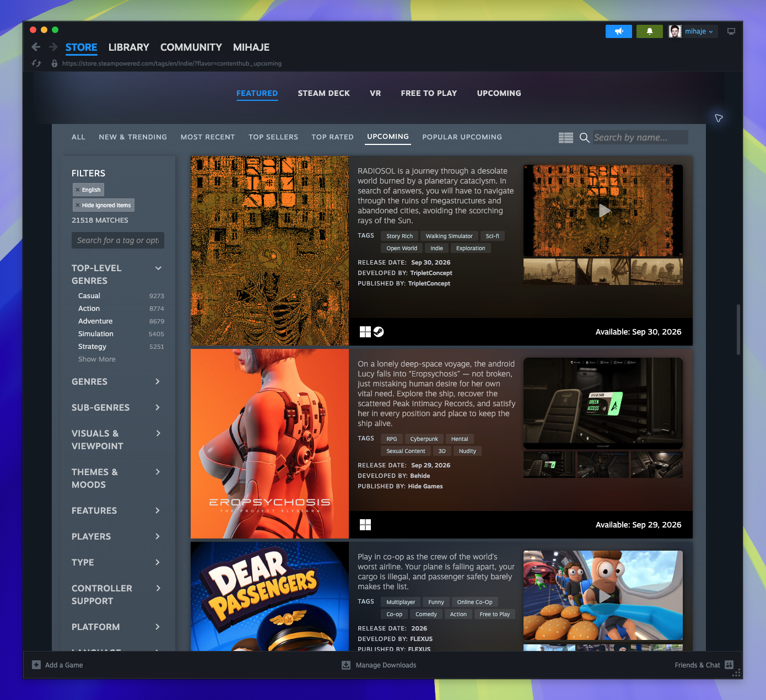Image resolution: width=766 pixels, height=700 pixels.
Task: Click the Cyberpunk tag on Eropsychosis
Action: (x=424, y=439)
